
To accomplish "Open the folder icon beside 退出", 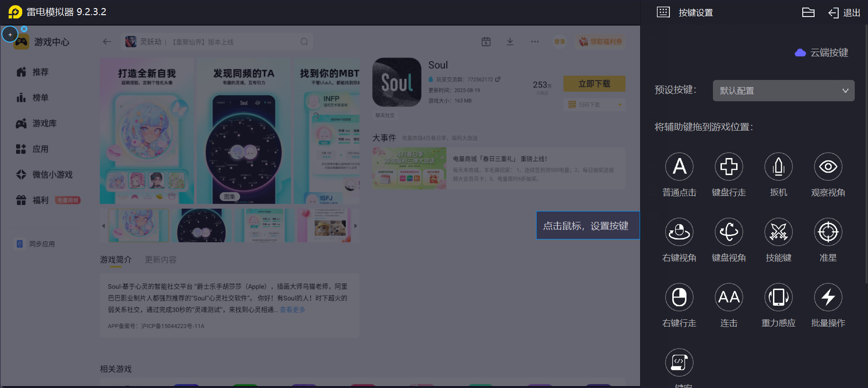I will pos(808,12).
